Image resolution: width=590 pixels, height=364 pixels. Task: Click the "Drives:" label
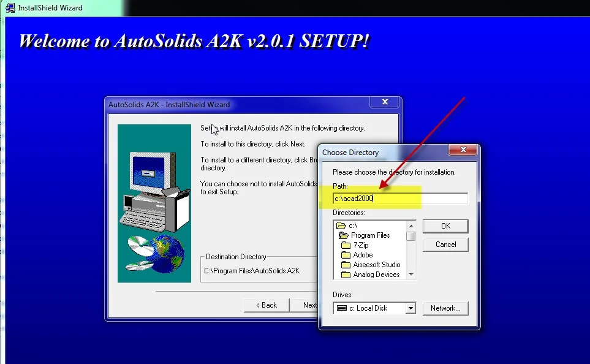click(x=342, y=295)
